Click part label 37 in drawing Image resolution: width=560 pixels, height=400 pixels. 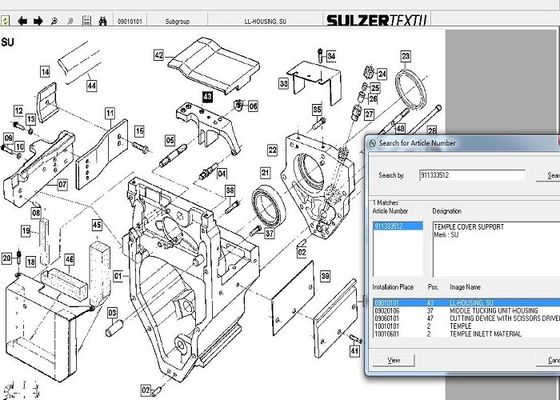pyautogui.click(x=270, y=233)
